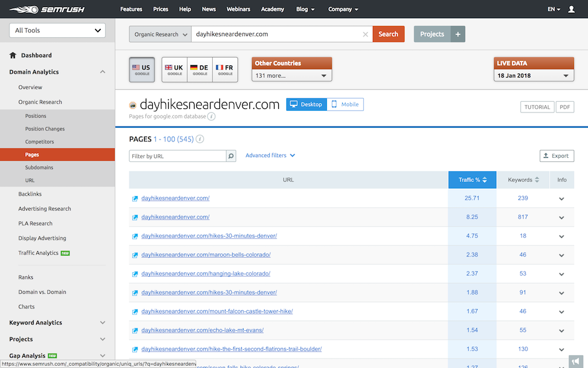The image size is (588, 368).
Task: Open the All Tools dropdown
Action: [x=58, y=31]
